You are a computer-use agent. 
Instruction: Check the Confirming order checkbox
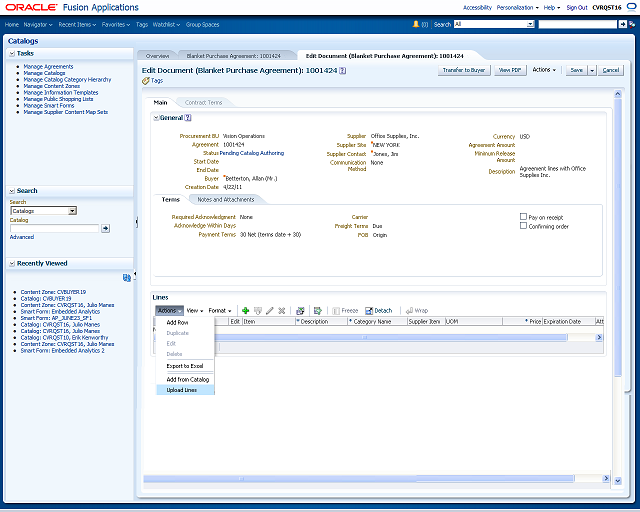click(523, 225)
